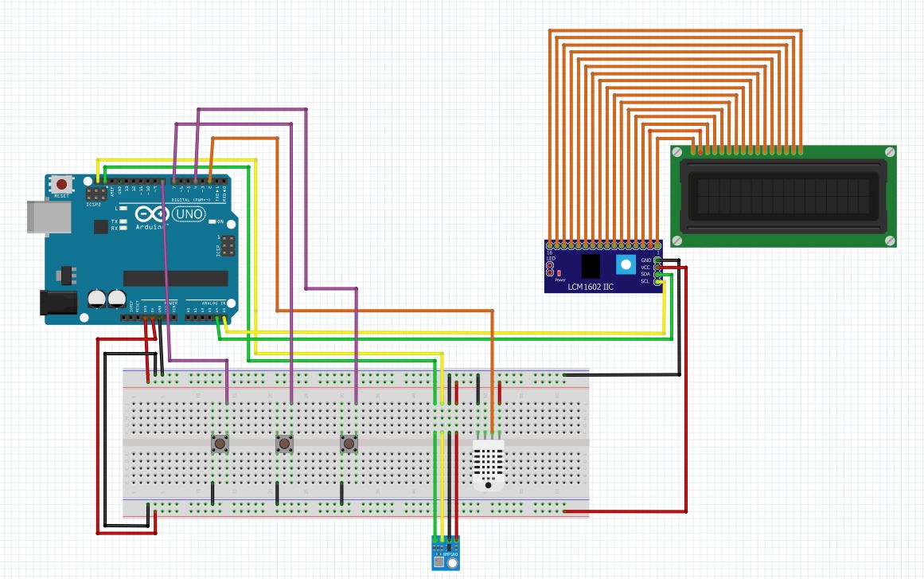This screenshot has width=924, height=579.
Task: Click the DIGITAL (PWM~) label on the Arduino
Action: point(191,200)
